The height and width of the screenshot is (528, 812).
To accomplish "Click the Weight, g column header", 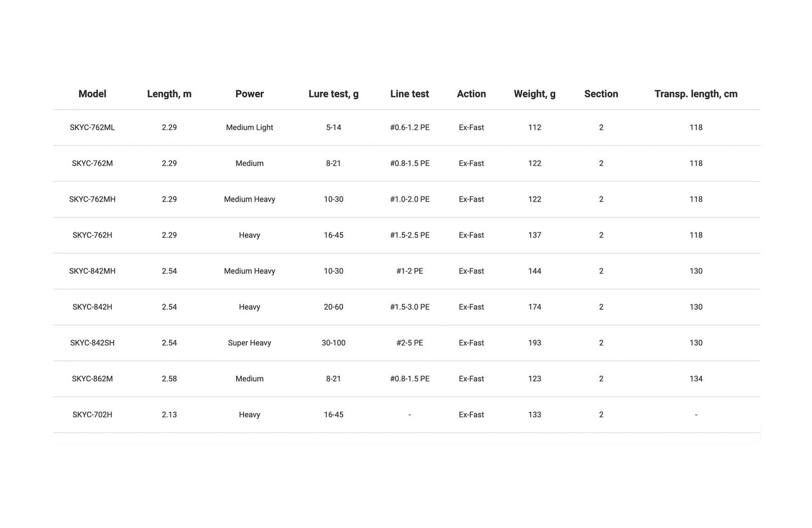I will [x=534, y=94].
